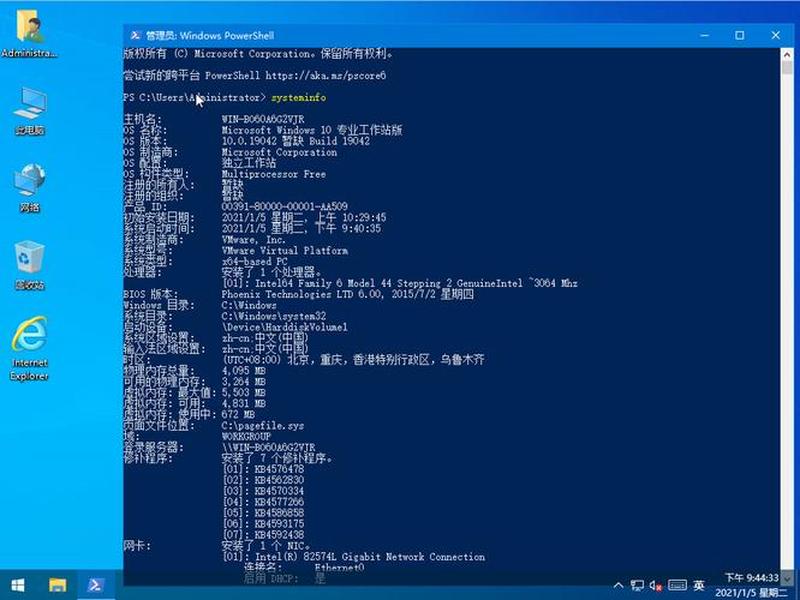Image resolution: width=800 pixels, height=600 pixels.
Task: Click the "C:\Windows\system32" directory value
Action: [273, 316]
